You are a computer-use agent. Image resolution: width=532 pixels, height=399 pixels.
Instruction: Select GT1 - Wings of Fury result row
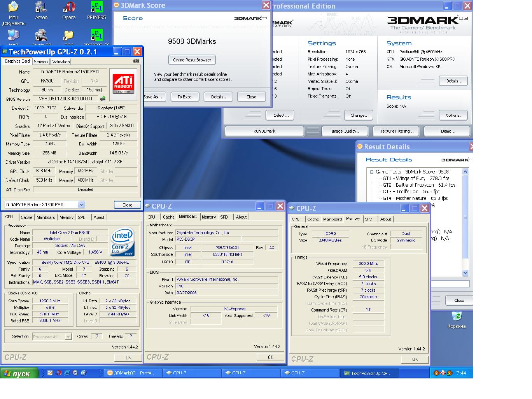click(x=416, y=178)
